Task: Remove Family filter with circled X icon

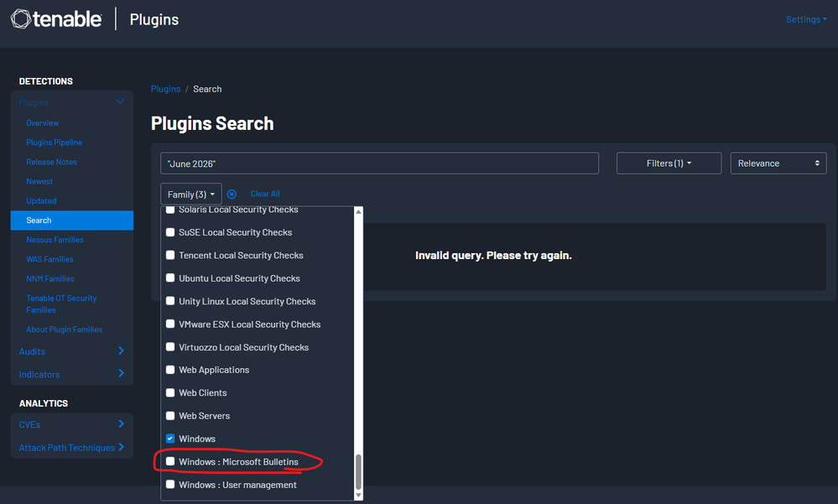Action: click(232, 194)
